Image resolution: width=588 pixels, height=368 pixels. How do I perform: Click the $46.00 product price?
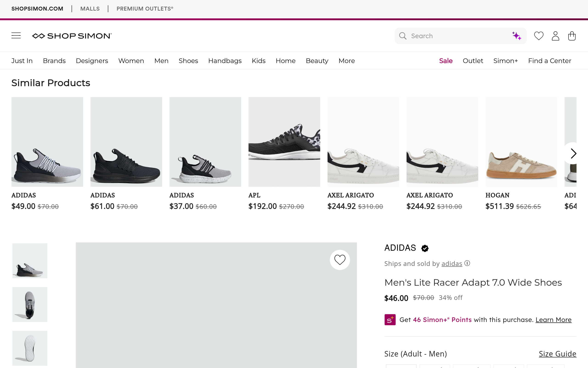(x=396, y=298)
